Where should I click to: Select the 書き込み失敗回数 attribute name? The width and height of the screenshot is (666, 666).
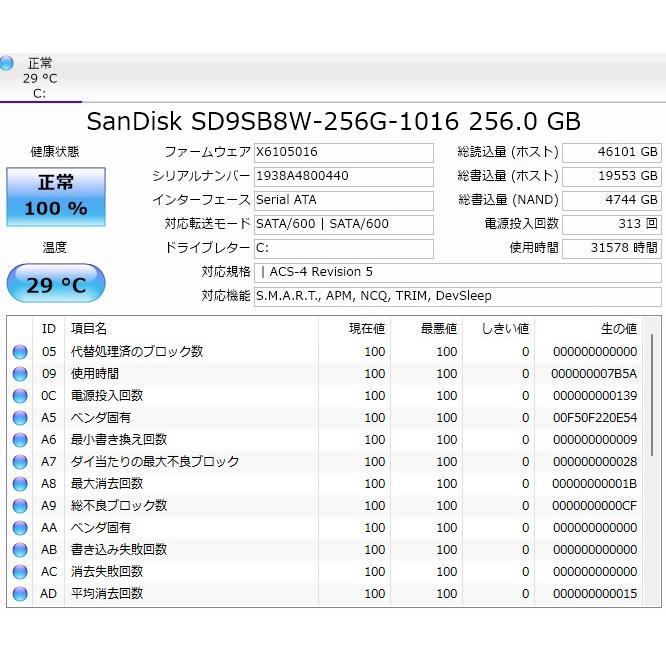pos(119,550)
